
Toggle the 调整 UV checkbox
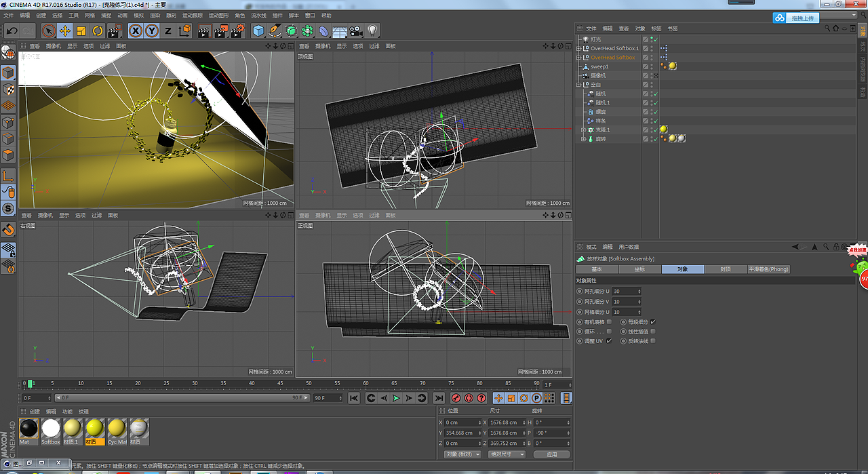click(609, 341)
